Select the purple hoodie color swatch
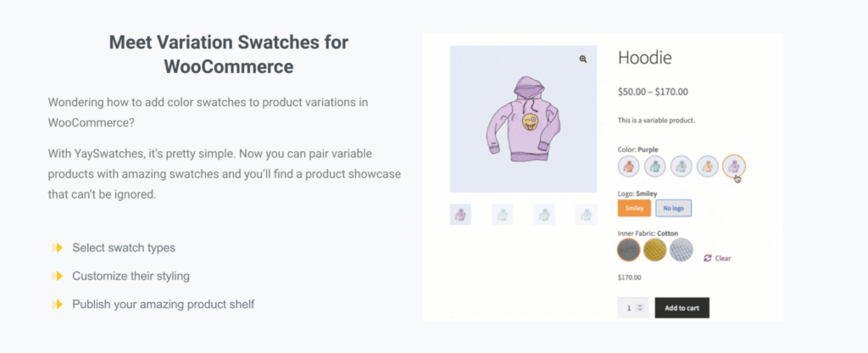The width and height of the screenshot is (868, 353). pyautogui.click(x=734, y=166)
